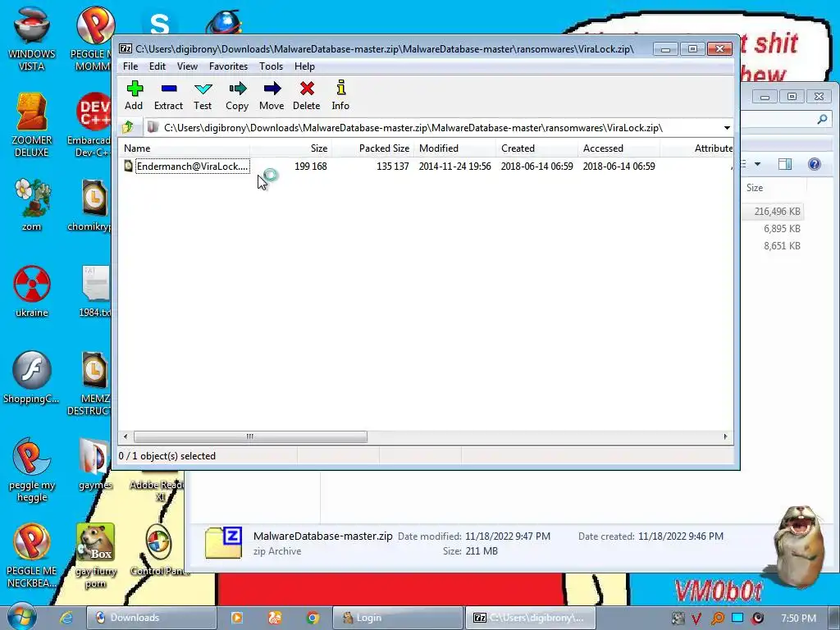The height and width of the screenshot is (630, 840).
Task: Click the Size column in Explorer
Action: coord(774,188)
